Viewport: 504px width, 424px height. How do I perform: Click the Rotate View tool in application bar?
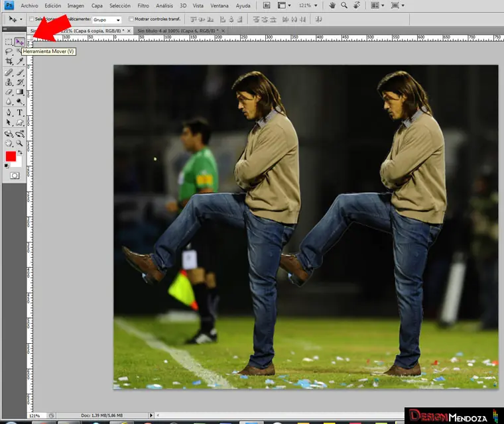point(357,5)
